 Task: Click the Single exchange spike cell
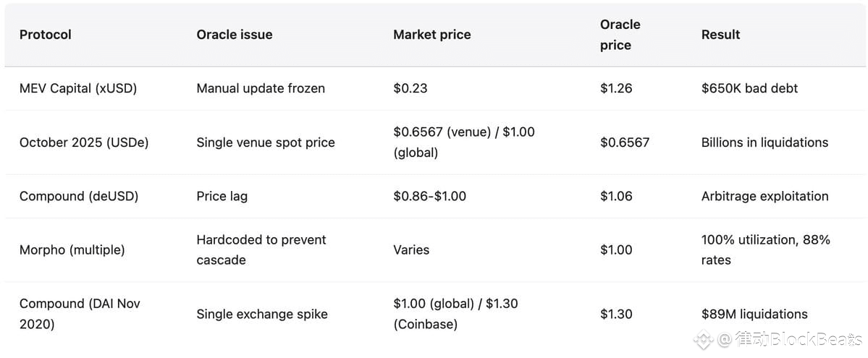coord(262,314)
